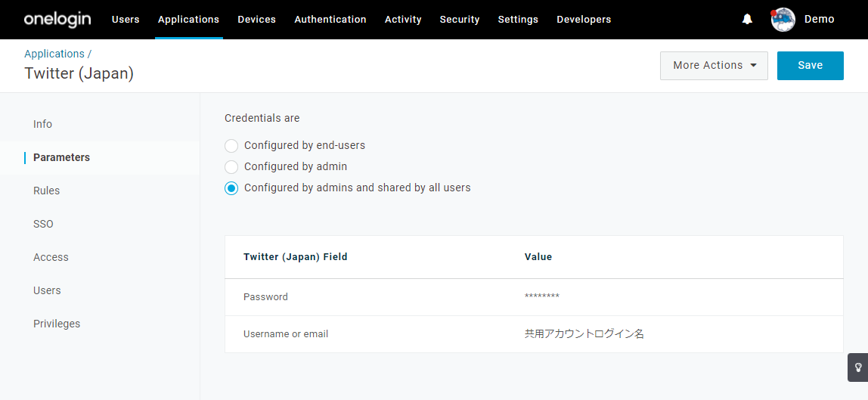
Task: Go back via Applications breadcrumb link
Action: (x=54, y=54)
